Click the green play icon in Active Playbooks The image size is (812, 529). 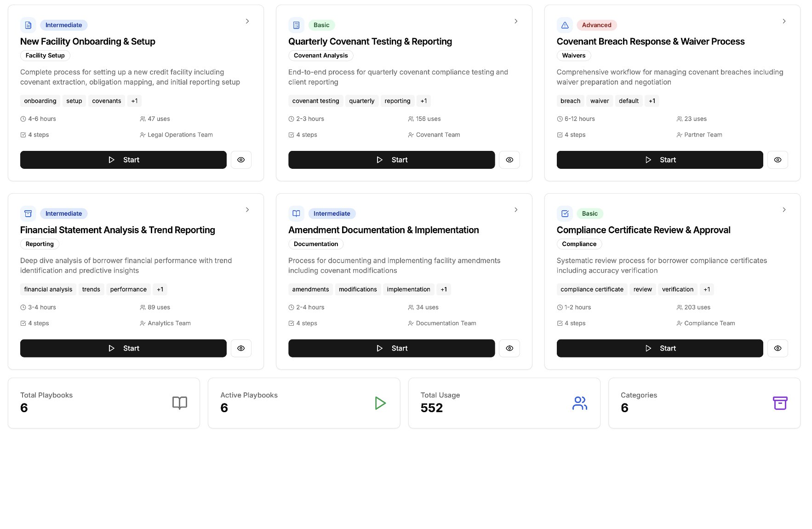(x=380, y=403)
